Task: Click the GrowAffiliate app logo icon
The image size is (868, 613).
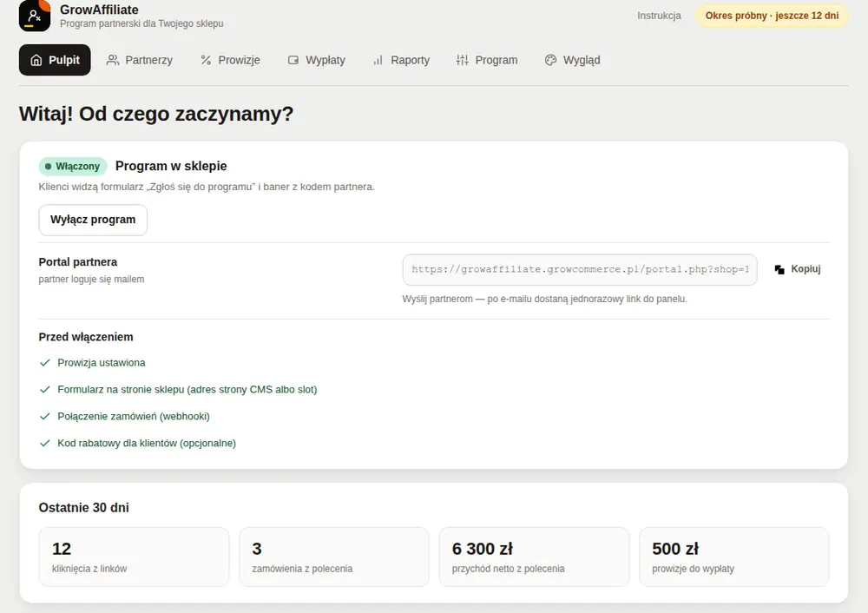Action: (x=35, y=16)
